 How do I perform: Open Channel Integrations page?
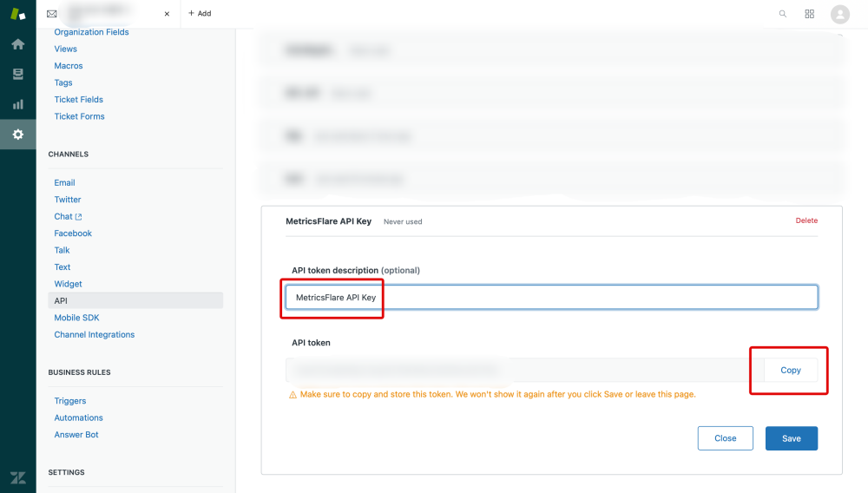tap(95, 334)
